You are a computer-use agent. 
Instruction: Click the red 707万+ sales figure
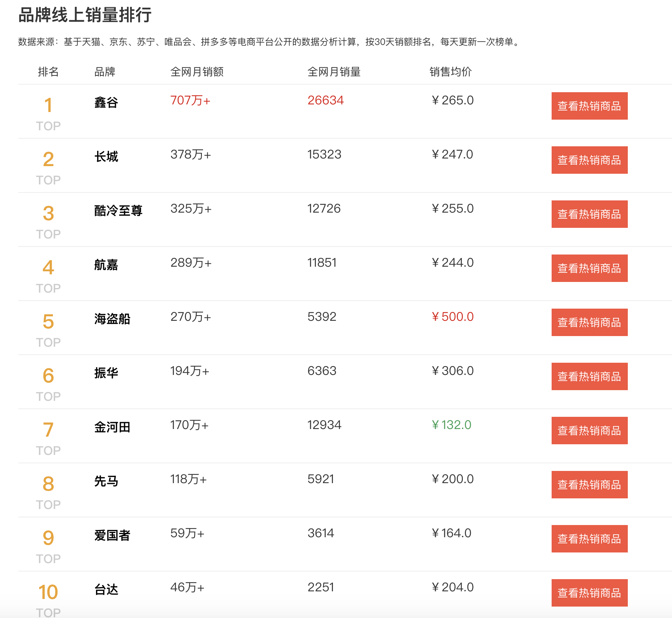(x=191, y=100)
